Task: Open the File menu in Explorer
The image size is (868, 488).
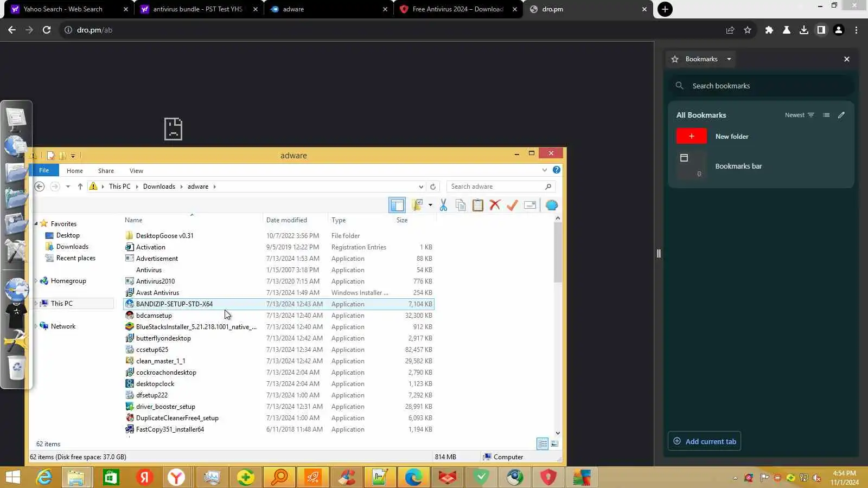Action: coord(44,170)
